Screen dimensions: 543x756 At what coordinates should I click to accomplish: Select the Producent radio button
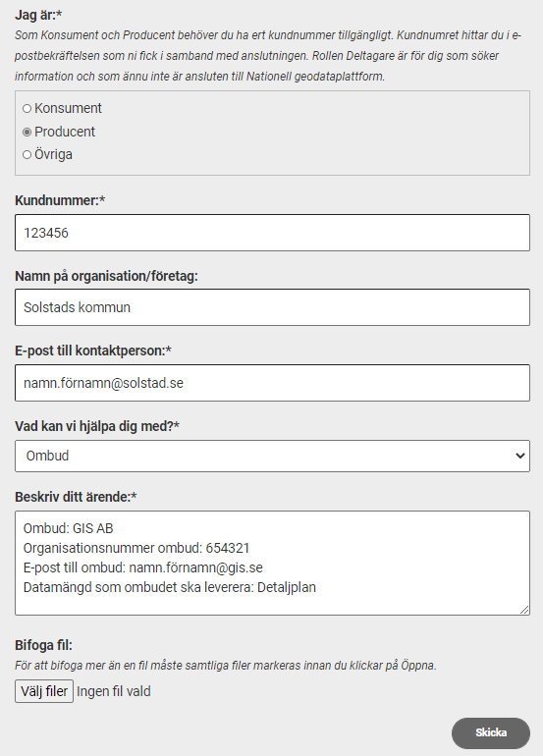pos(27,132)
